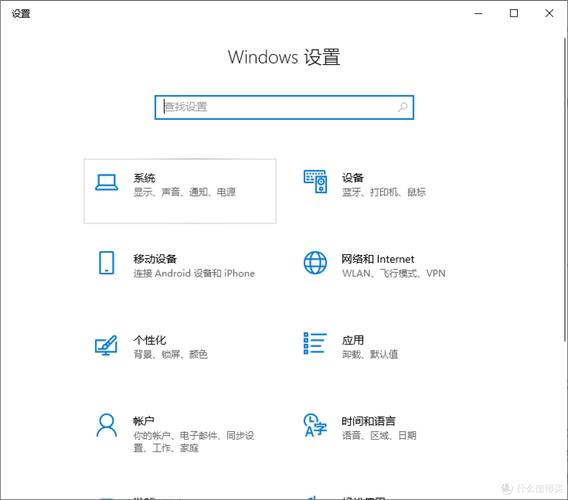Open the mobile device phone icon
568x500 pixels.
point(106,263)
